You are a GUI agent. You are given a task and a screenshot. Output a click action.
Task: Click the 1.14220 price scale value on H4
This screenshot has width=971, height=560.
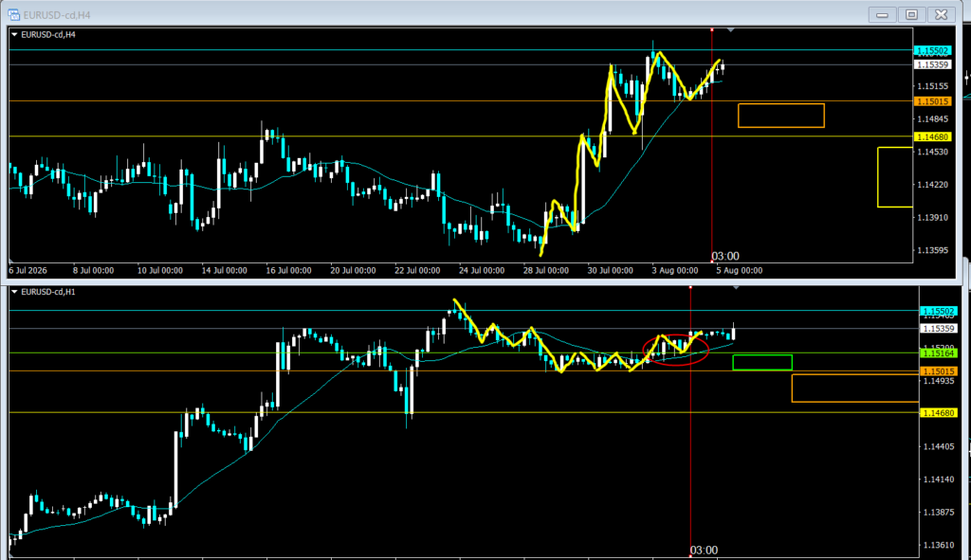click(x=933, y=185)
